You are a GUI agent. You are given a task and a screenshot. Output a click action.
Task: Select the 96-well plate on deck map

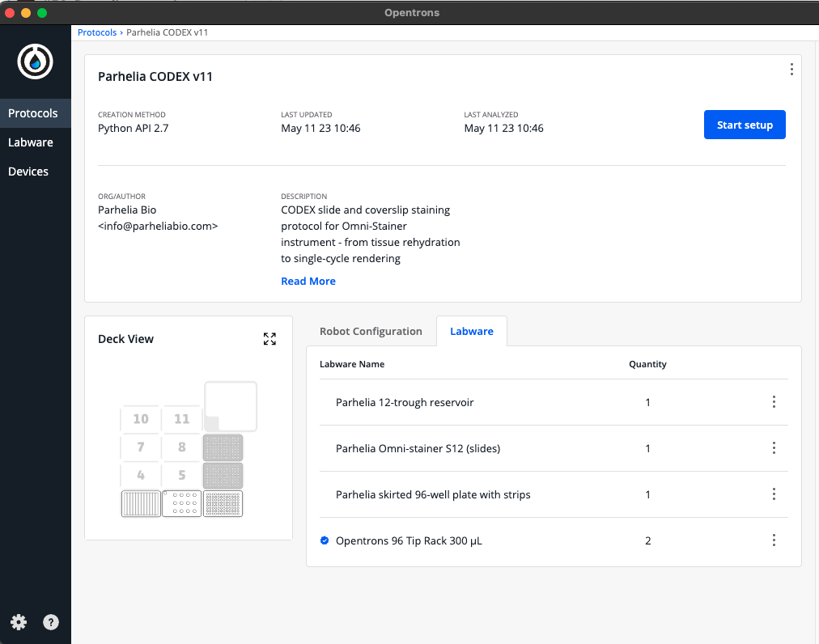click(x=223, y=503)
